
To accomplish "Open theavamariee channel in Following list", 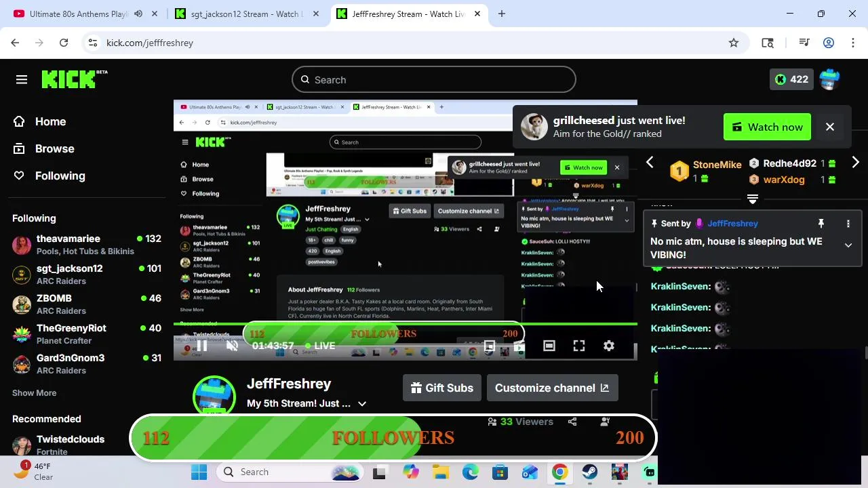I will coord(87,245).
